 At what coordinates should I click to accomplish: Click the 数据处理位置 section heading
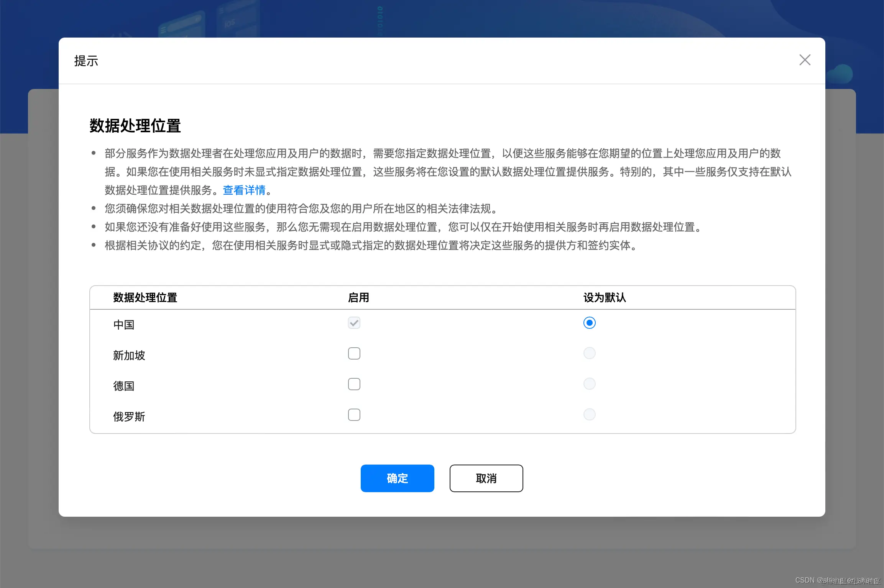(135, 125)
